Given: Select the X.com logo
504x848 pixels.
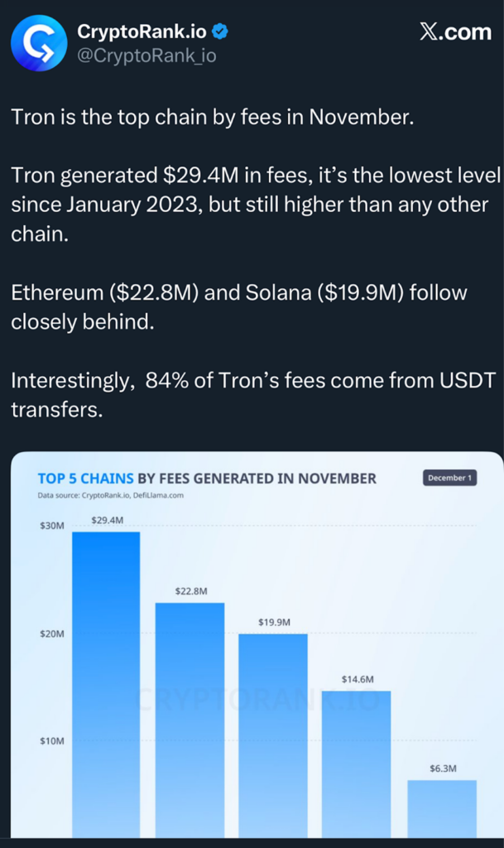Looking at the screenshot, I should [x=454, y=32].
